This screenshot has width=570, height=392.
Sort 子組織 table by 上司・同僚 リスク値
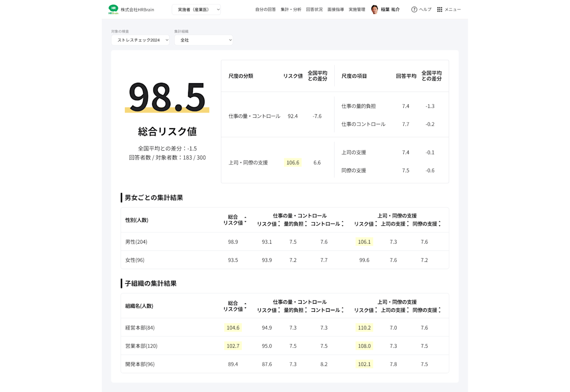pyautogui.click(x=376, y=310)
